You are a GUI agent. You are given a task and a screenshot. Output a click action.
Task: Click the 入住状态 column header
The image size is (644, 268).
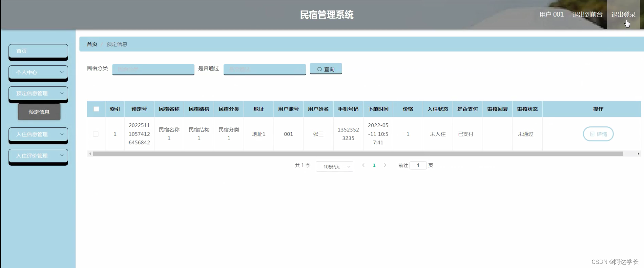point(438,109)
